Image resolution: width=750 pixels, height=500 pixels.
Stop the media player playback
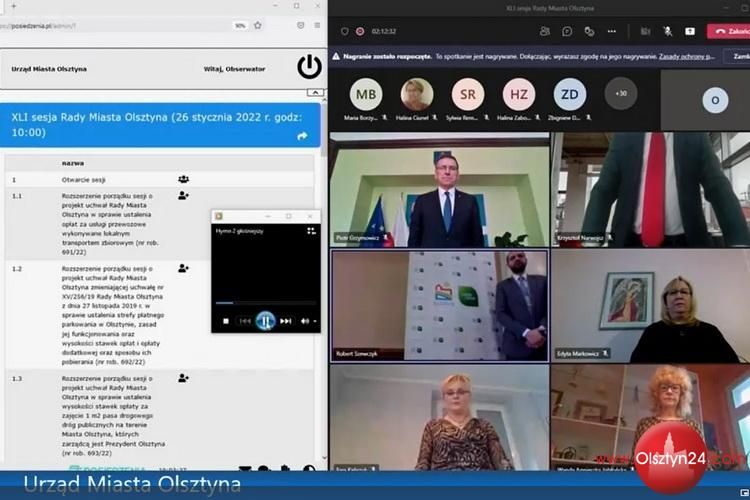pos(226,321)
